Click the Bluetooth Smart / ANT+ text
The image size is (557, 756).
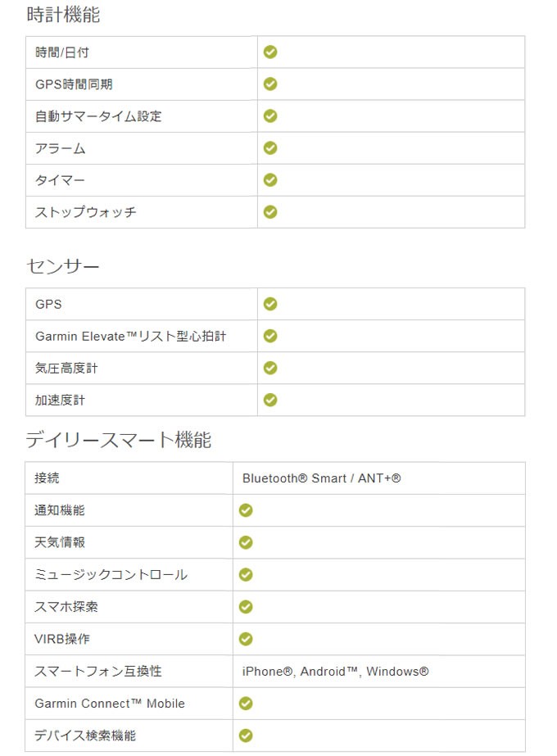pos(322,478)
